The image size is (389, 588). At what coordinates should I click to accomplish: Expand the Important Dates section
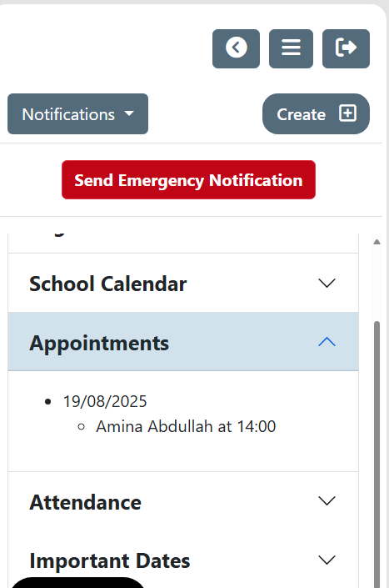coord(183,560)
